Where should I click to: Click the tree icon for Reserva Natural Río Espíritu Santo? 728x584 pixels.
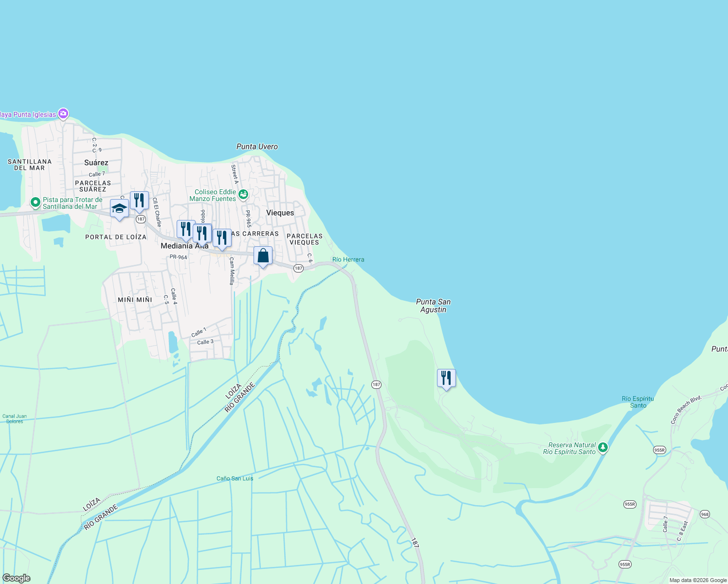pos(603,447)
